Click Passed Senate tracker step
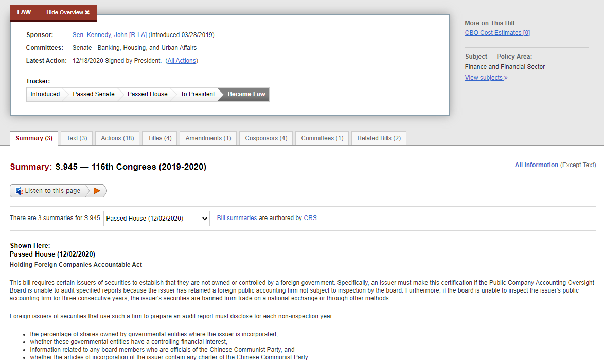This screenshot has height=364, width=604. point(93,94)
